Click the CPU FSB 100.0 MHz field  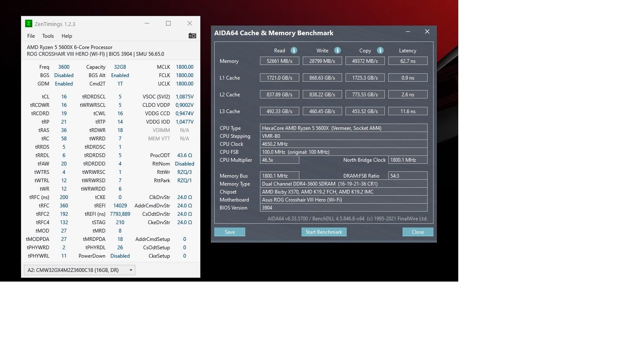[343, 152]
